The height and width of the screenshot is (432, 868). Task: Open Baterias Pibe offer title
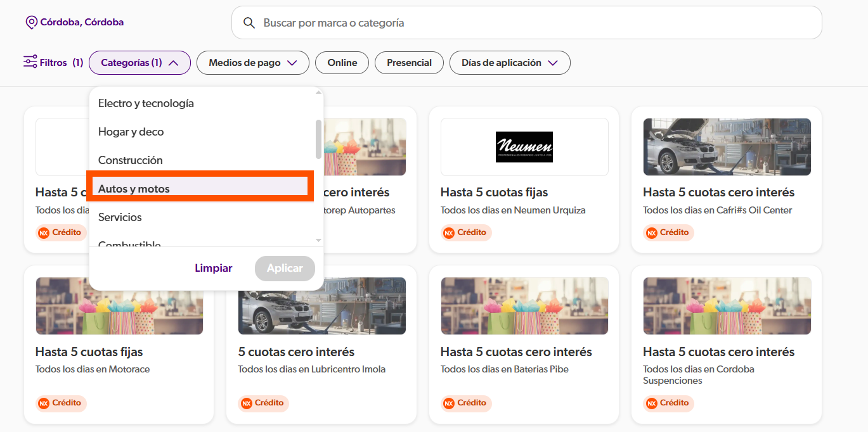tap(516, 352)
